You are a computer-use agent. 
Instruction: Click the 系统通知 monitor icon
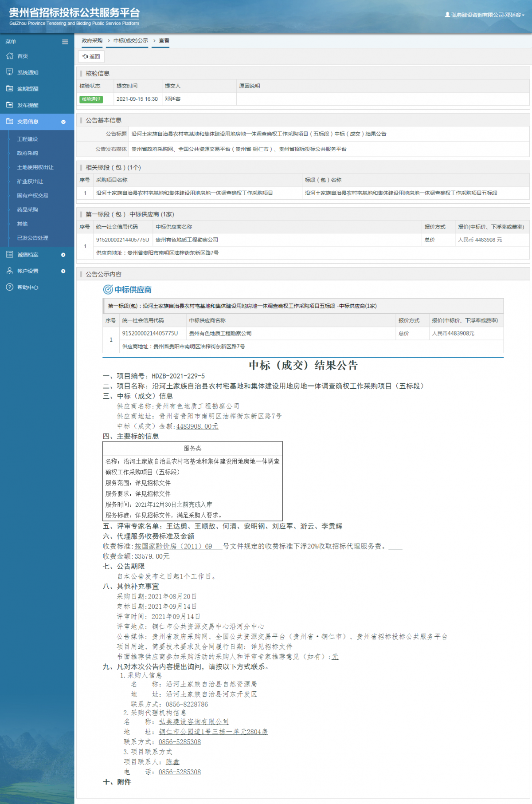click(x=10, y=72)
